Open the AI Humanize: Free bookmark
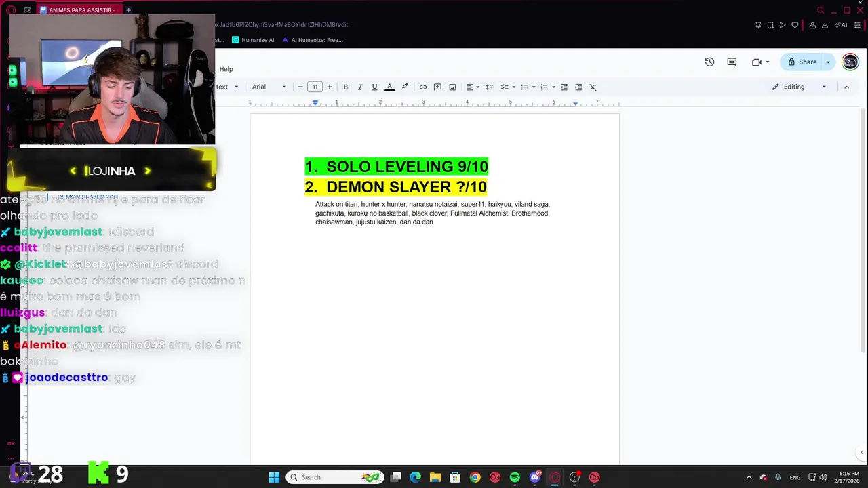Image resolution: width=868 pixels, height=488 pixels. [x=313, y=40]
